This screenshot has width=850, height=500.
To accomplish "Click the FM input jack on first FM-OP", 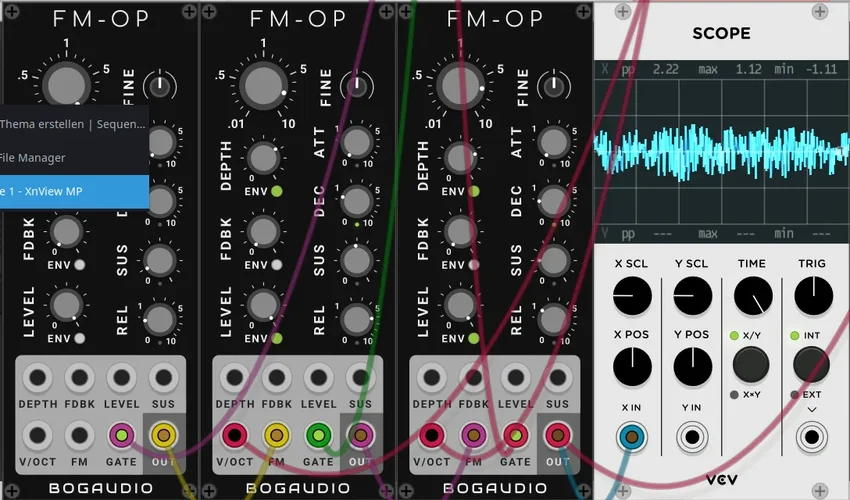I will pyautogui.click(x=79, y=435).
